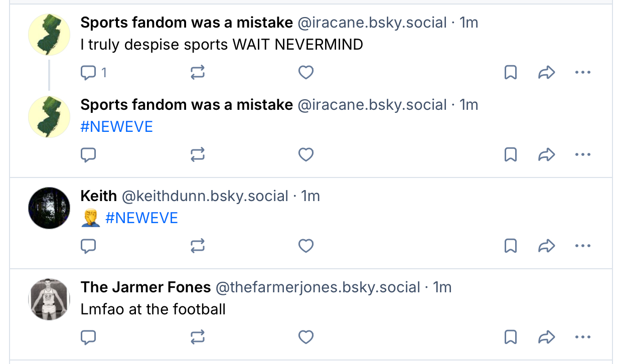618x364 pixels.
Task: Open more options on The Jarmer Fones post
Action: tap(582, 337)
